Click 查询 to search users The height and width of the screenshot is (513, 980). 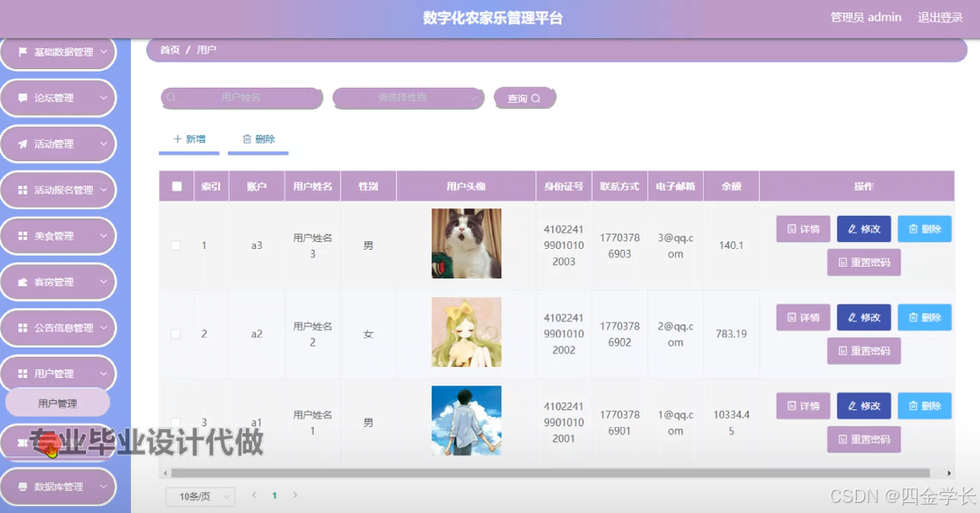coord(524,98)
